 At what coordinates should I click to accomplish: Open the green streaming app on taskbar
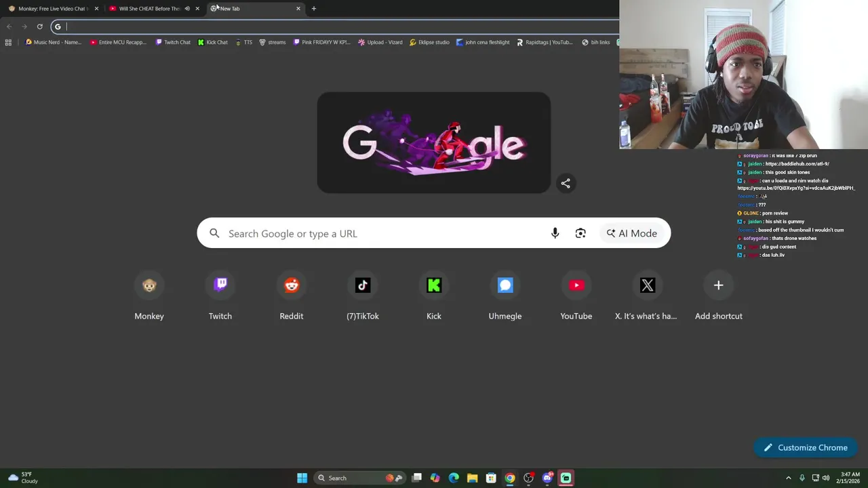tap(566, 478)
